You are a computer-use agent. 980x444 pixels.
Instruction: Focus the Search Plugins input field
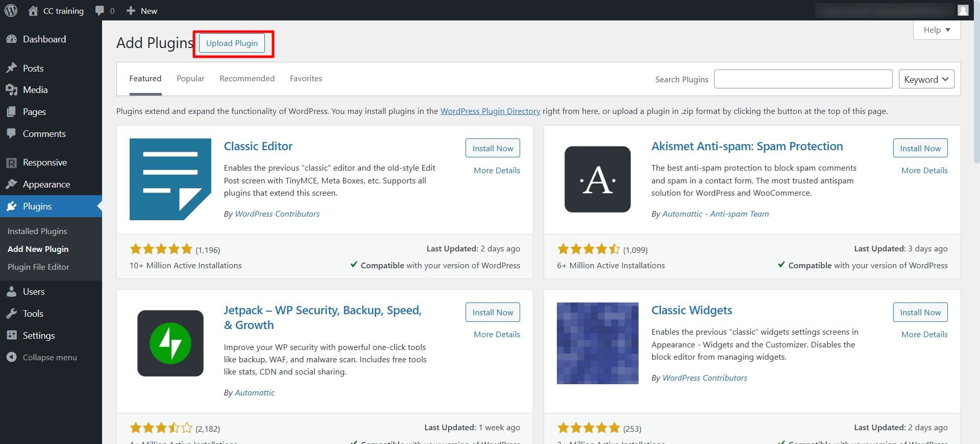803,79
